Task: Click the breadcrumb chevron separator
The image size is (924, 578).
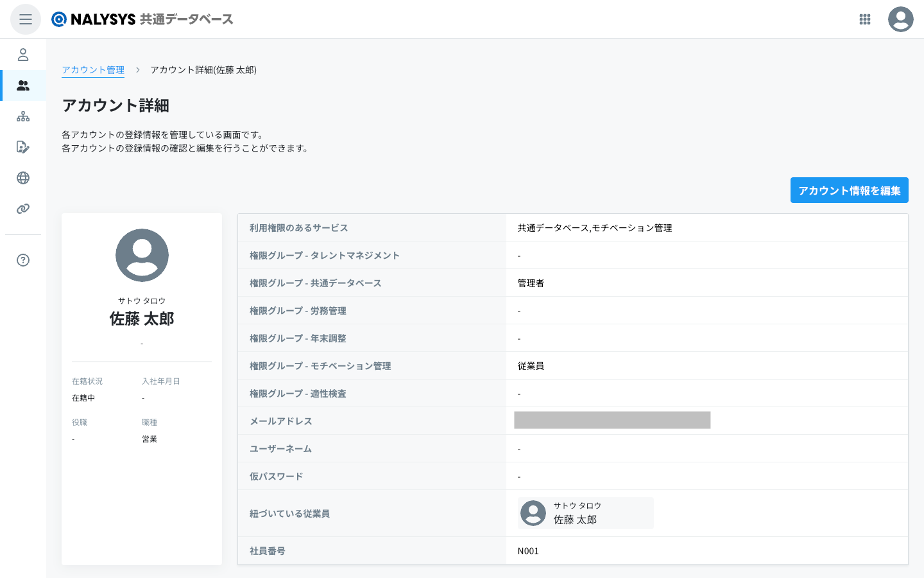Action: coord(137,70)
